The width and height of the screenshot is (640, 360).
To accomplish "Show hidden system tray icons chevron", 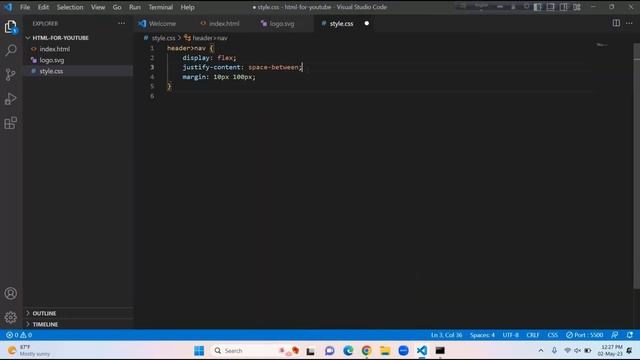I will click(x=541, y=351).
